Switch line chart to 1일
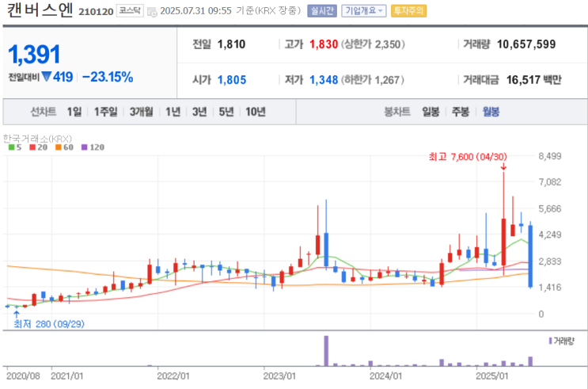Screen dimensions: 588x389 click(x=74, y=112)
